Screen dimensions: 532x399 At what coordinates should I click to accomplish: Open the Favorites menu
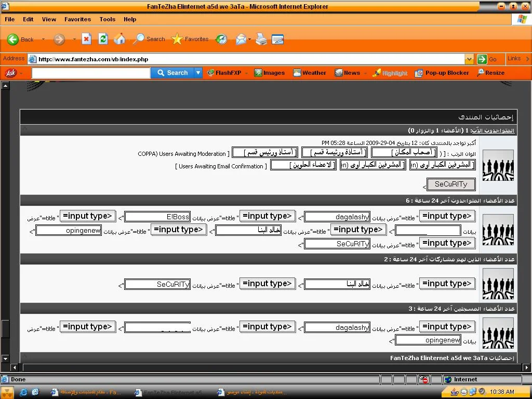[x=77, y=19]
